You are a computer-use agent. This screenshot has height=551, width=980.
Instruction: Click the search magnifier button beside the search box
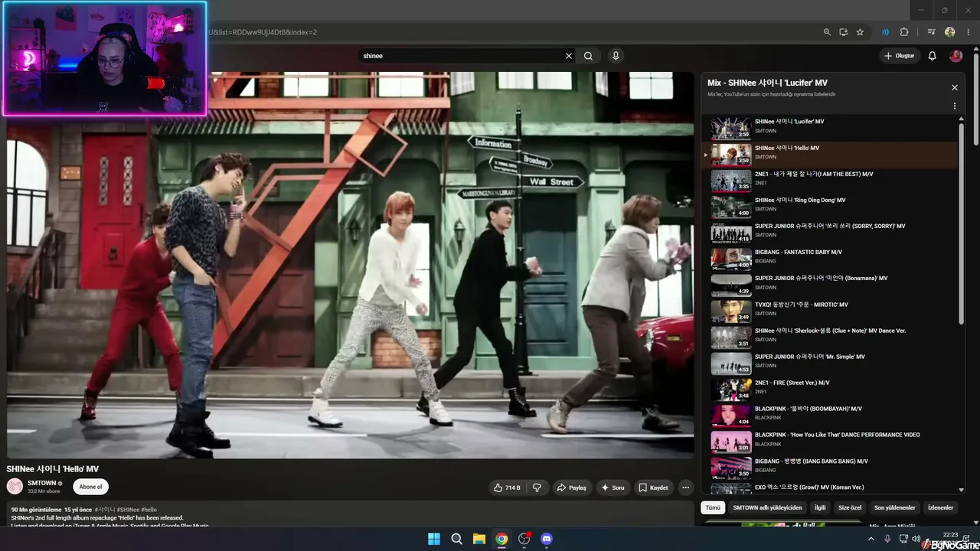588,56
